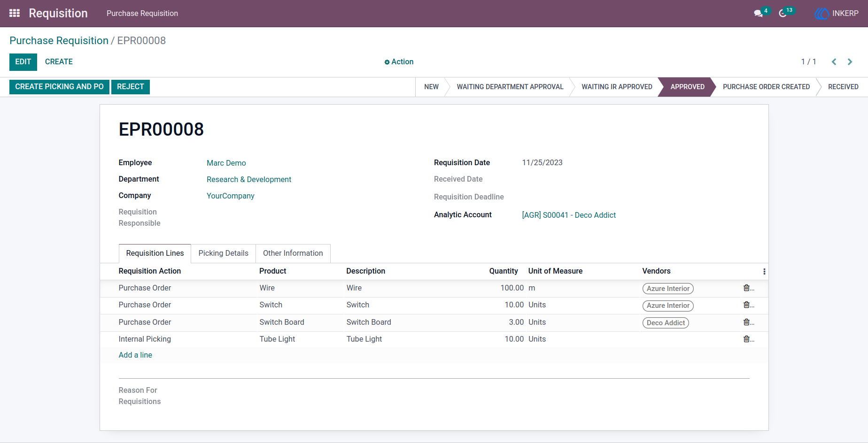The width and height of the screenshot is (868, 443).
Task: Open the Action gear dropdown
Action: pos(399,62)
